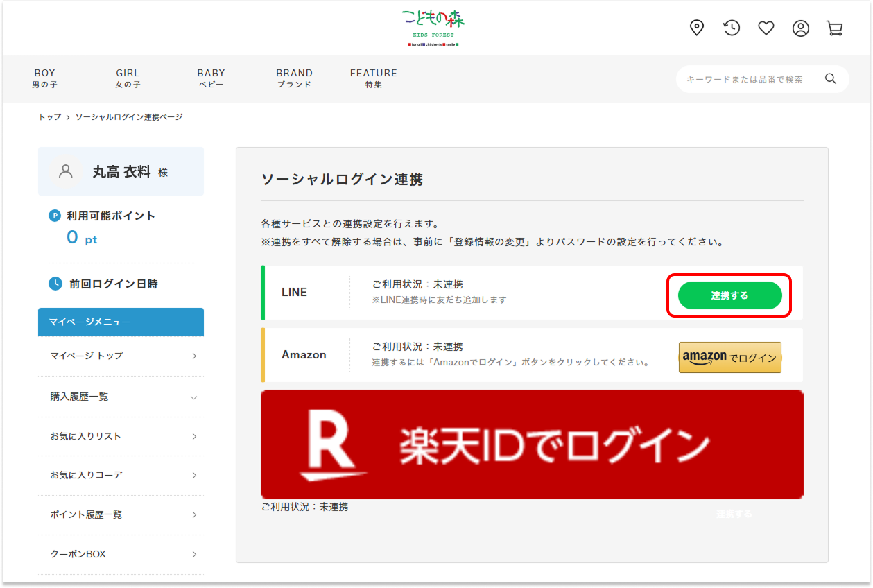Open the BRAND ブランド menu
The image size is (873, 588).
[294, 78]
